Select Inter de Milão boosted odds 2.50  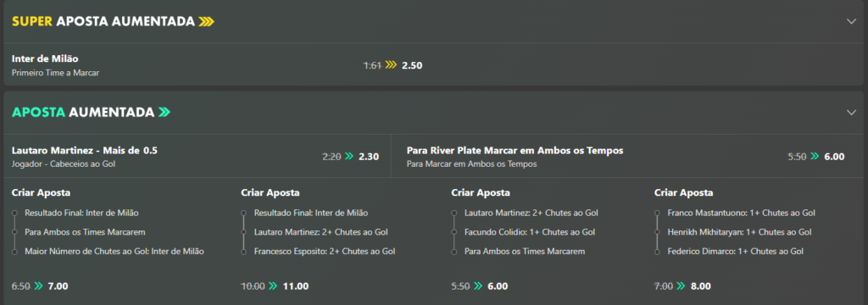(412, 65)
